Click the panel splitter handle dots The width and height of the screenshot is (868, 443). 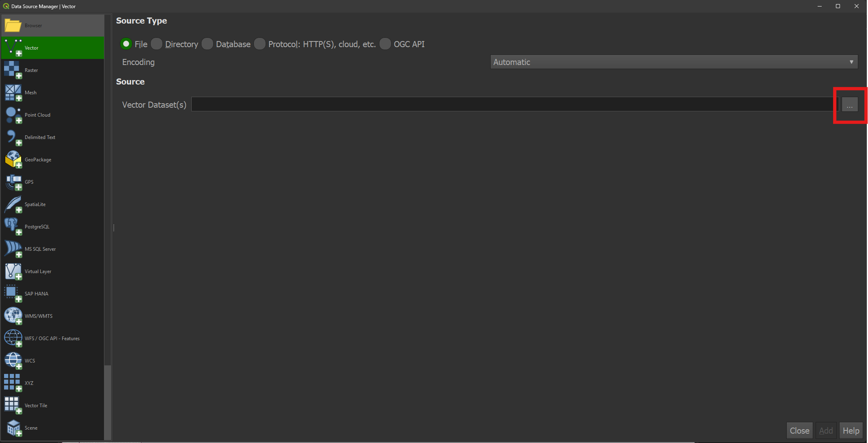[x=114, y=228]
